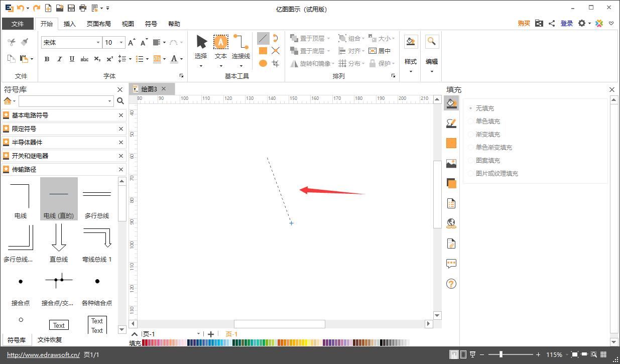The image size is (620, 364).
Task: Apply Subscript formatting
Action: coord(97,59)
